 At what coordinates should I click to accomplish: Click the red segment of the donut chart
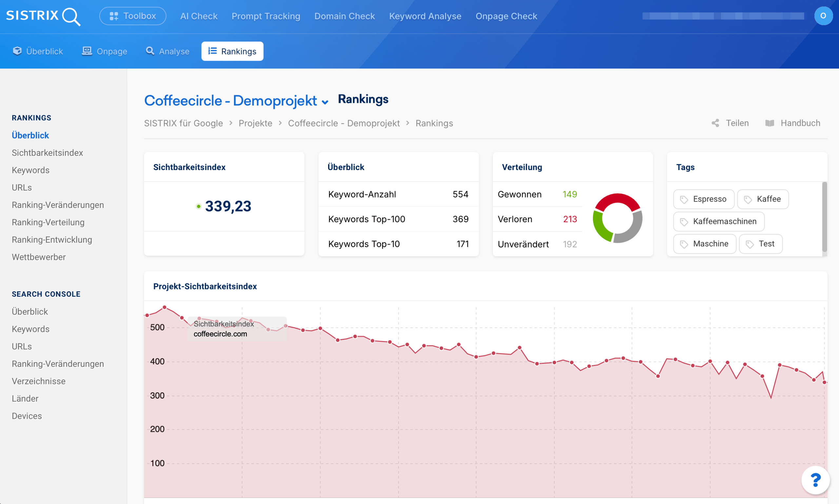[x=617, y=199]
